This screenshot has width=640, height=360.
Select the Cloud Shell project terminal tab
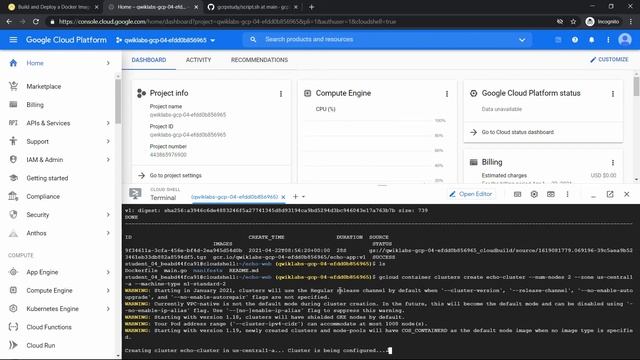(x=234, y=197)
